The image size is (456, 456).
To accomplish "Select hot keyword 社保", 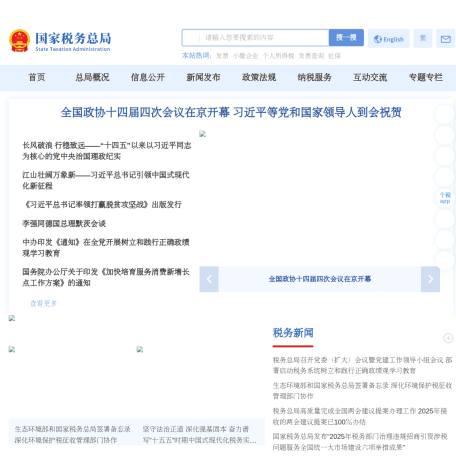I will pos(334,56).
